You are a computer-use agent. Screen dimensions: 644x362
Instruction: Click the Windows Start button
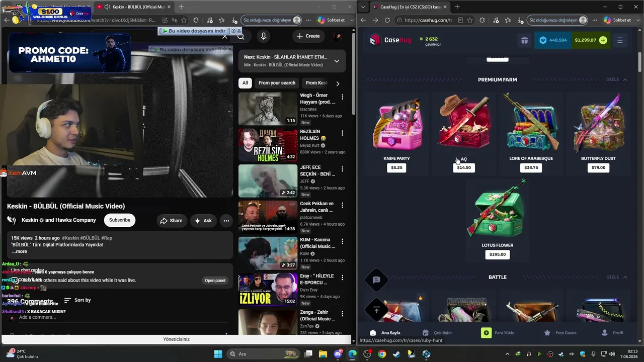tap(218, 354)
